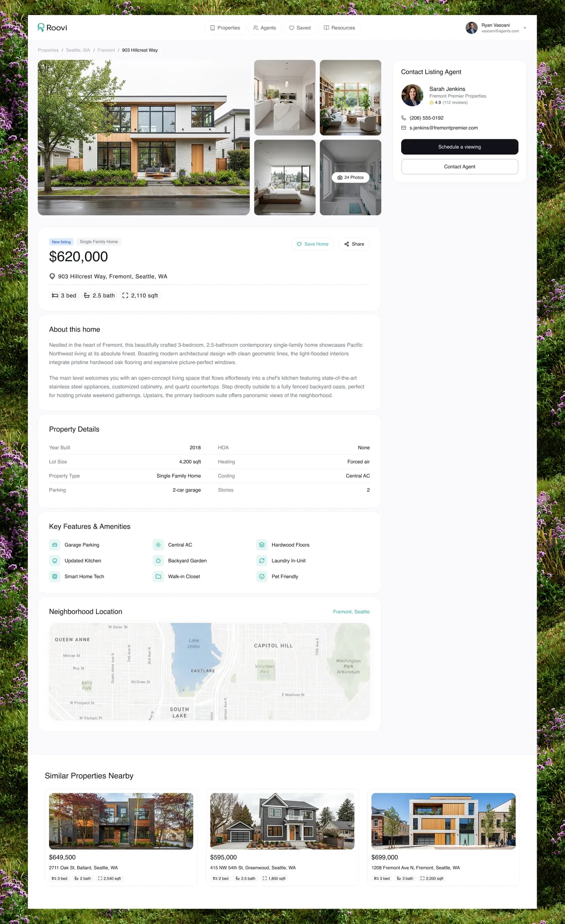Viewport: 565px width, 924px height.
Task: Go to Properties breadcrumb link
Action: [x=48, y=50]
